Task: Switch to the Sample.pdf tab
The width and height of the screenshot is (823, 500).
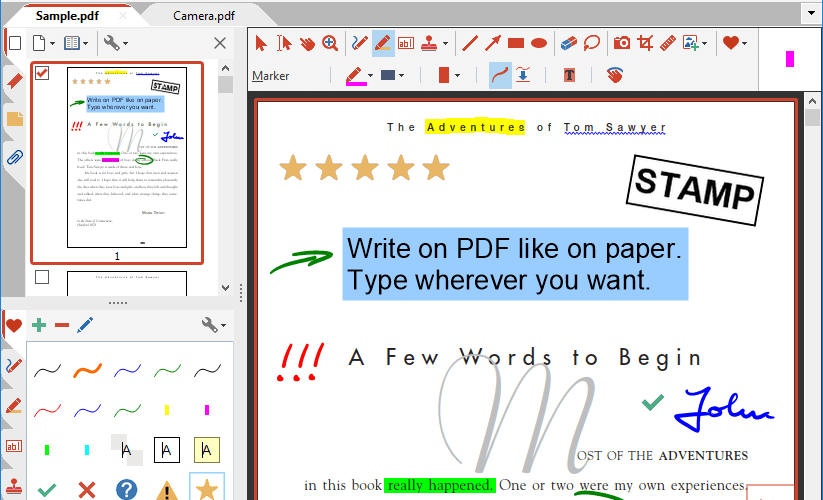Action: [x=67, y=16]
